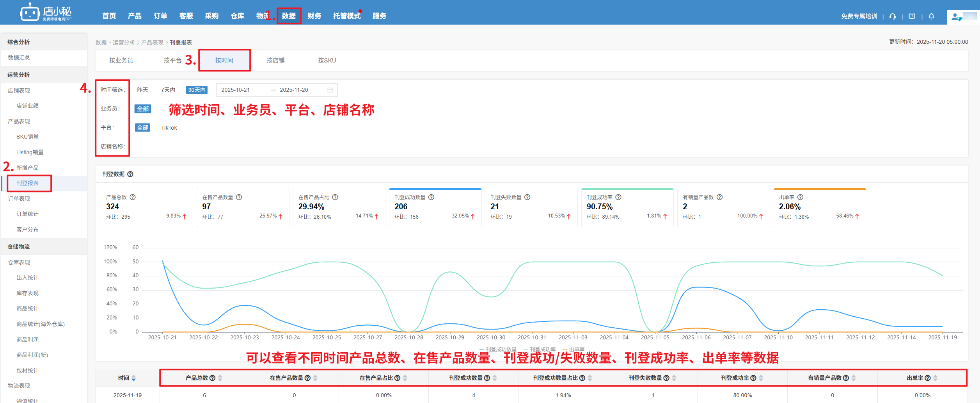The height and width of the screenshot is (403, 980).
Task: Click question mark icon beside 刊登成功率 card
Action: 618,197
